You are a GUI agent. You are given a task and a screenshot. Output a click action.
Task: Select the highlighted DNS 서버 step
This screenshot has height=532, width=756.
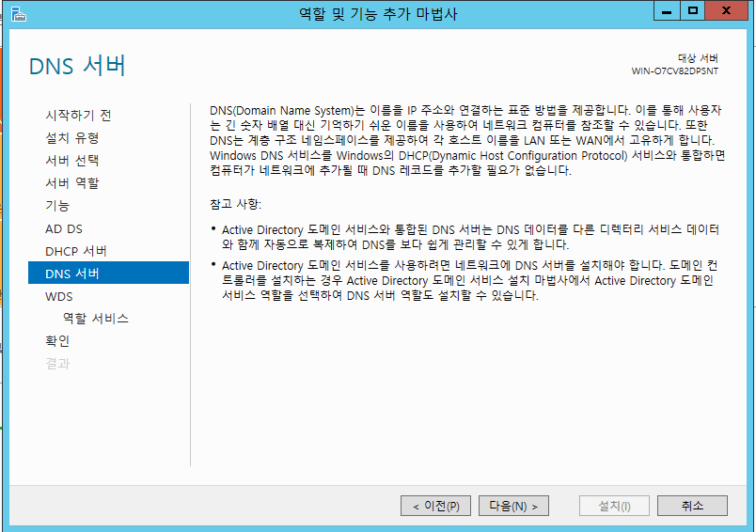72,274
